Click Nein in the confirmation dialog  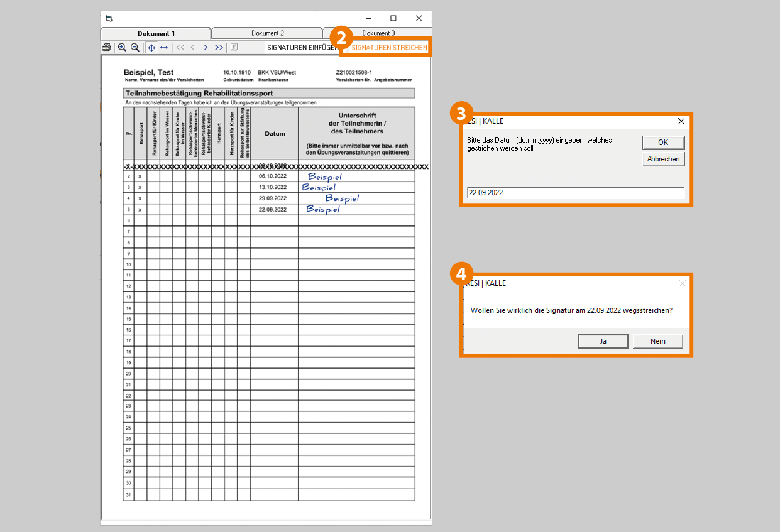pos(657,341)
